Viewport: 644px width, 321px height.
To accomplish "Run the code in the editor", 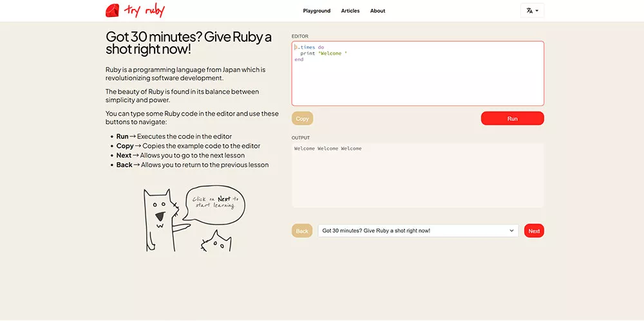I will pyautogui.click(x=512, y=118).
